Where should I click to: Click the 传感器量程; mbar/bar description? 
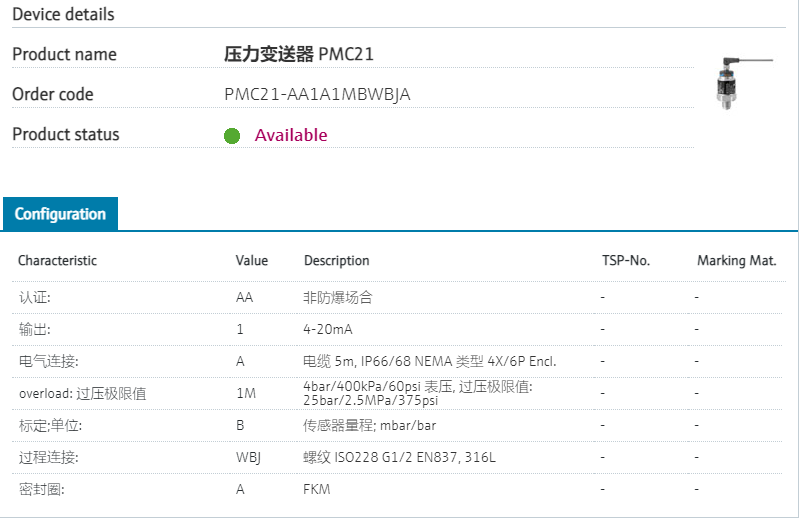click(370, 425)
